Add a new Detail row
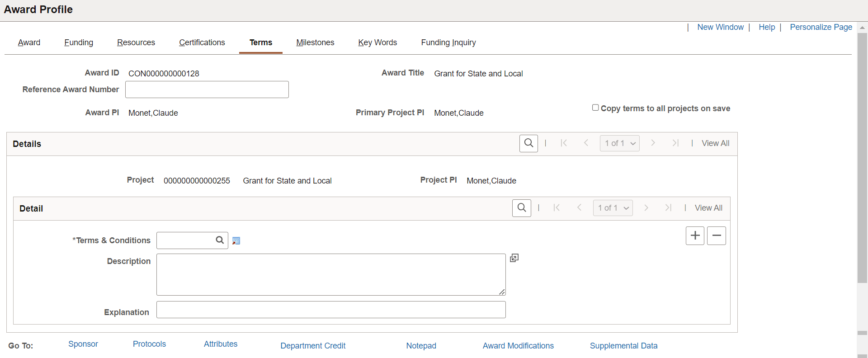 tap(695, 236)
